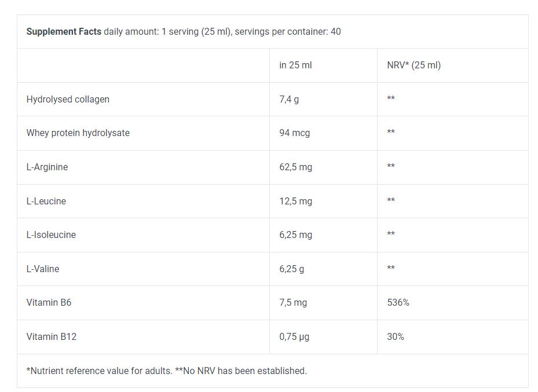Select the 12,5 mg L-Leucine amount
The image size is (538, 392).
[295, 201]
